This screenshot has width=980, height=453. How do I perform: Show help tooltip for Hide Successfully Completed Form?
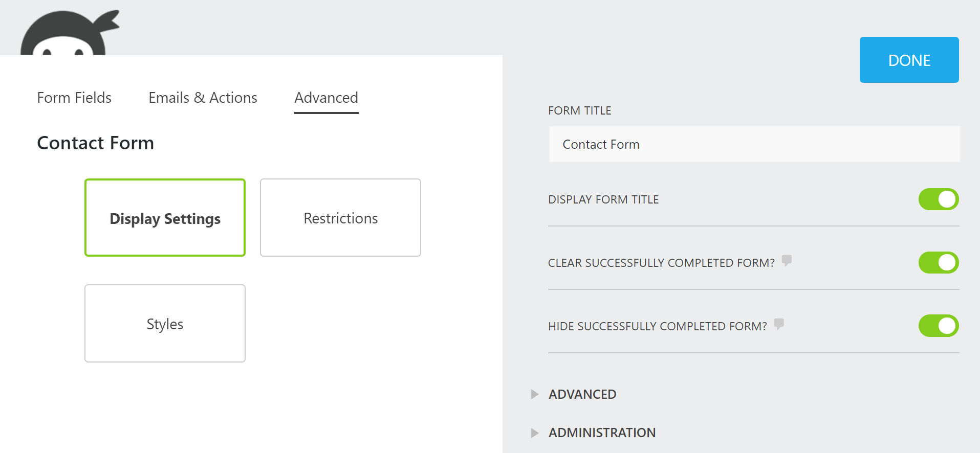[779, 324]
